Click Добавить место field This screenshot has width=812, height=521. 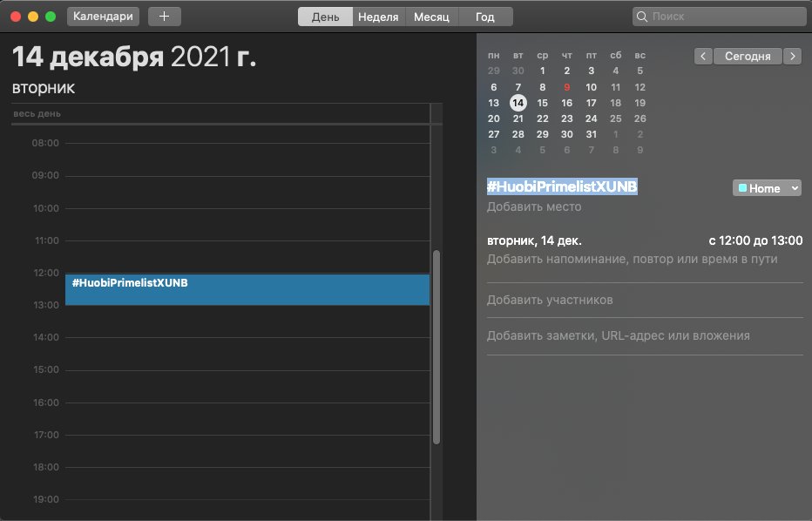click(534, 206)
